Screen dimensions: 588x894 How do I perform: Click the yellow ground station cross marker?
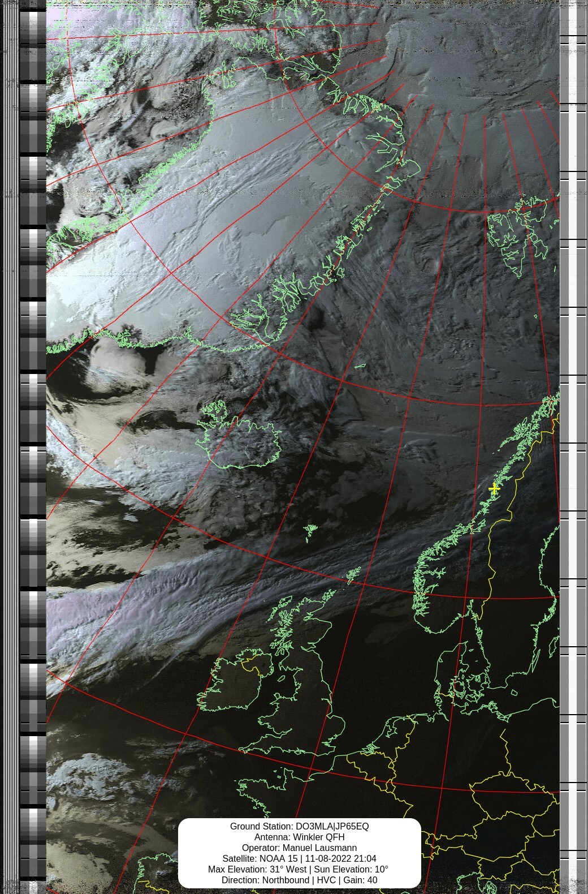tap(494, 488)
